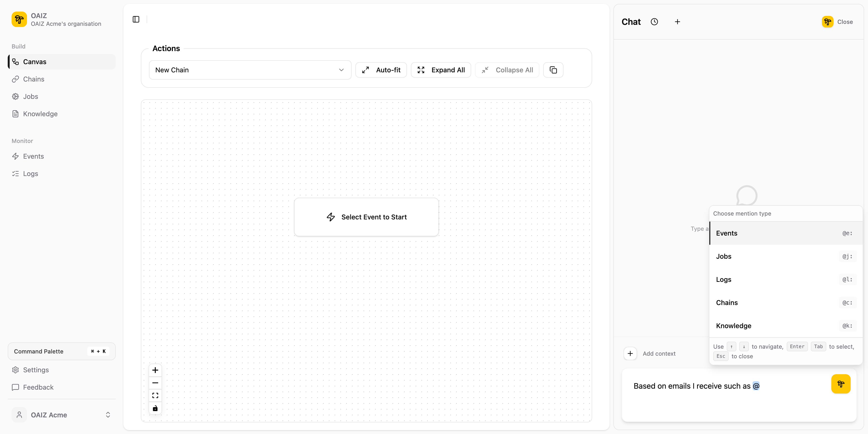The width and height of the screenshot is (868, 434).
Task: Open the Knowledge section
Action: click(x=41, y=114)
